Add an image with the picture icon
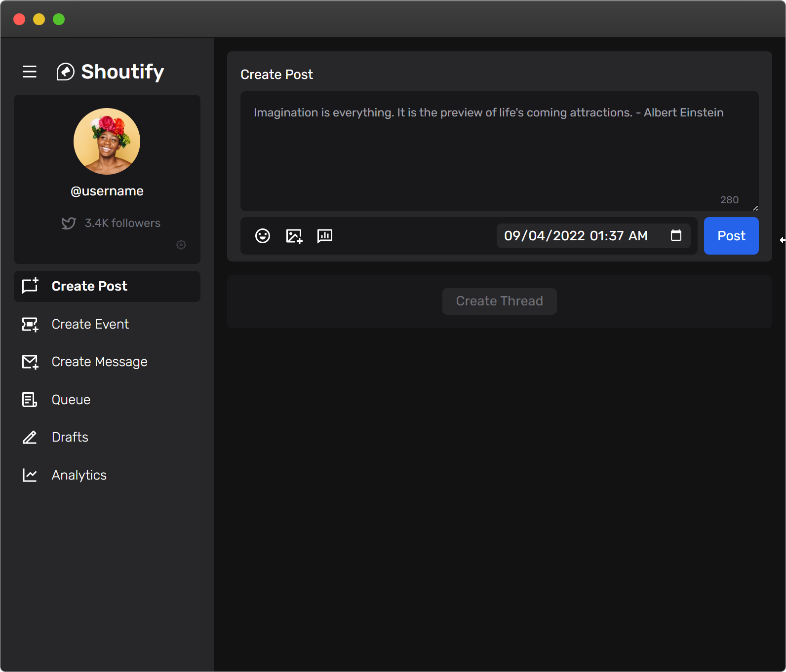This screenshot has height=672, width=786. pos(294,236)
